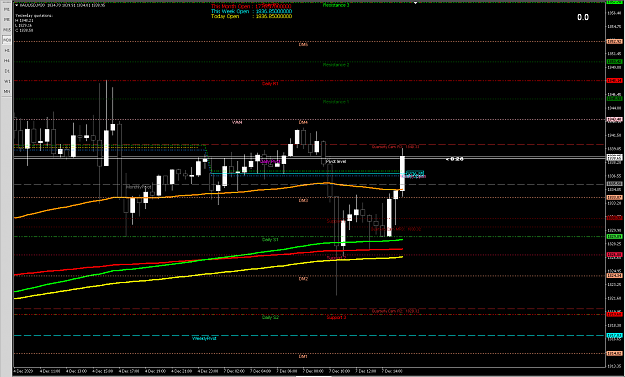This screenshot has height=377, width=625.
Task: Click the 'MonthlyPivot' label on chart
Action: (139, 187)
